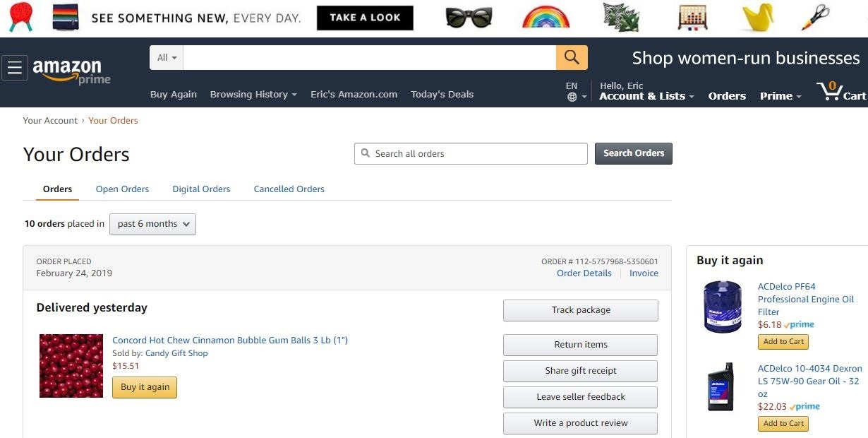The image size is (868, 438).
Task: Click the Delivered yesterday status
Action: click(92, 307)
